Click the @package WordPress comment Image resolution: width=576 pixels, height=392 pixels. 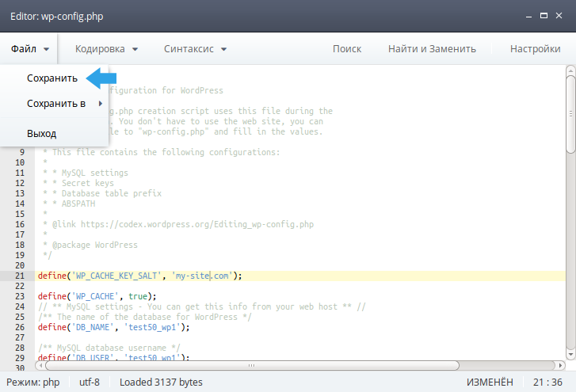pos(95,245)
